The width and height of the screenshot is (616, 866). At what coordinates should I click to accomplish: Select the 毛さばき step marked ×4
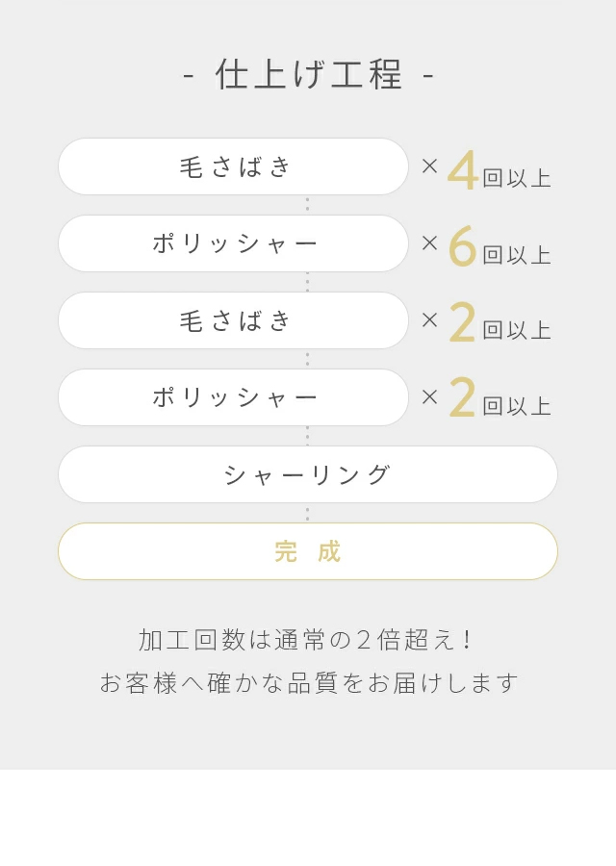(x=233, y=166)
